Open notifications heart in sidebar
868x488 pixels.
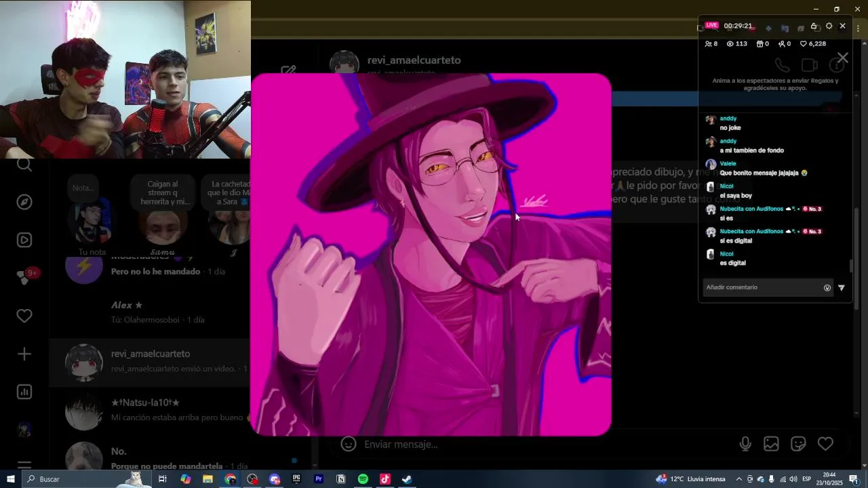click(24, 316)
